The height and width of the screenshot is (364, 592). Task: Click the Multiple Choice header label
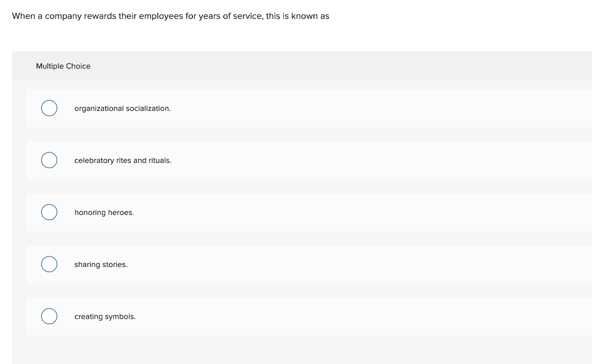click(x=63, y=66)
